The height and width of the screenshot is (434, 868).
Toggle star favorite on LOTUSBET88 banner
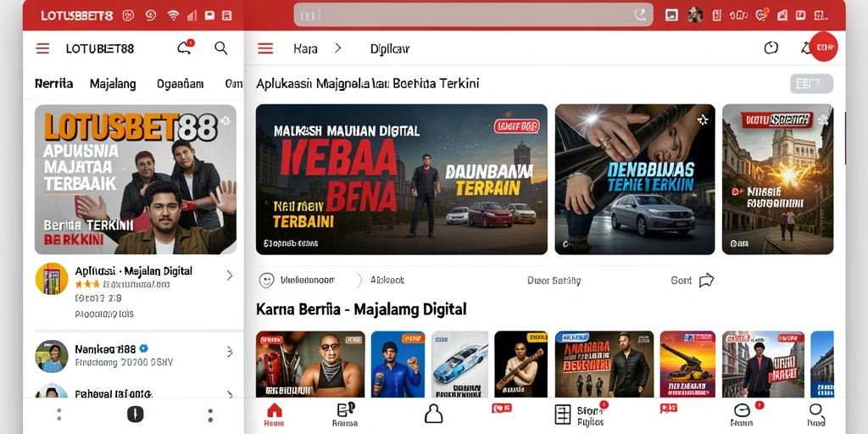point(225,120)
